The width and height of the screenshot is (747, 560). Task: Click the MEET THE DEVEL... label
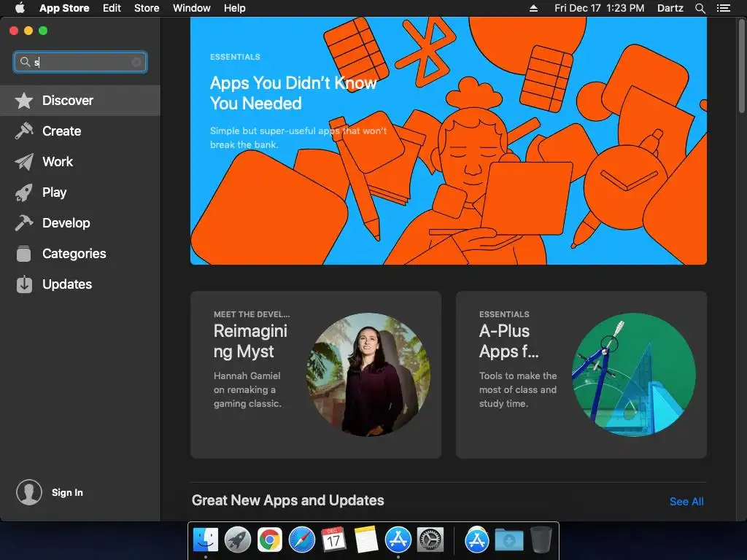(252, 314)
